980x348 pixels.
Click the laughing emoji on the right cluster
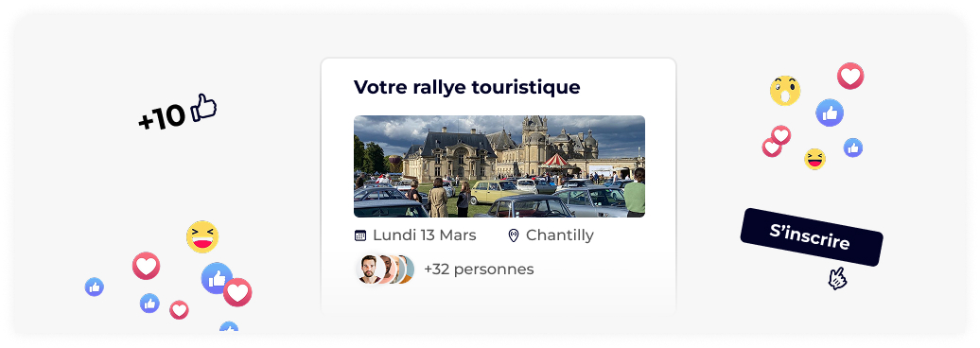pyautogui.click(x=814, y=159)
